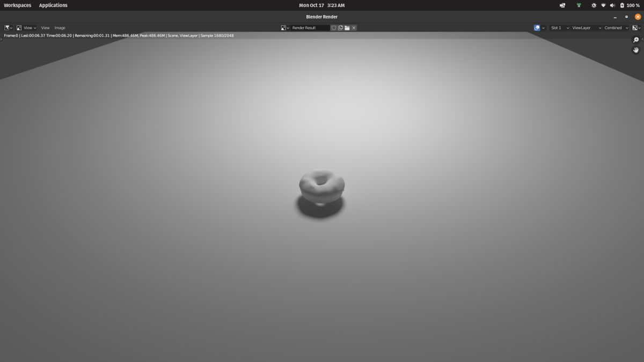Click the battery 100 % indicator
This screenshot has height=362, width=644.
(x=630, y=5)
